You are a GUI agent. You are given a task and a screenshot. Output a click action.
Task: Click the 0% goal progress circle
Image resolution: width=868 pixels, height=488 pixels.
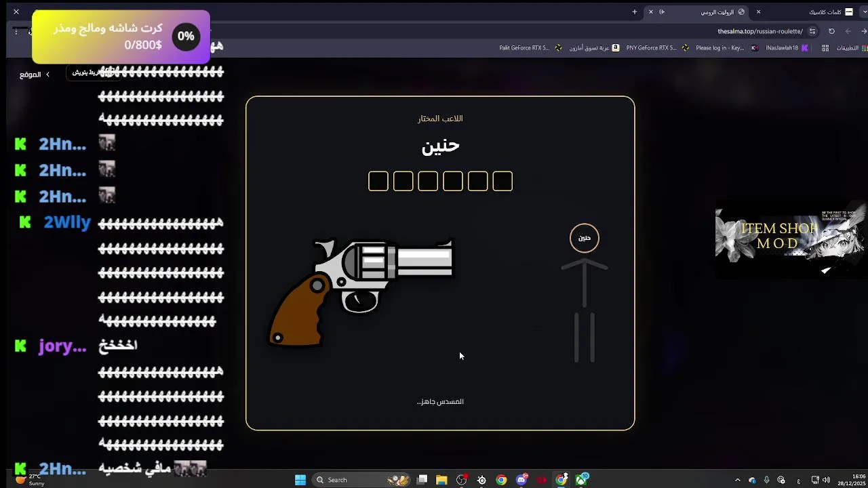[186, 37]
